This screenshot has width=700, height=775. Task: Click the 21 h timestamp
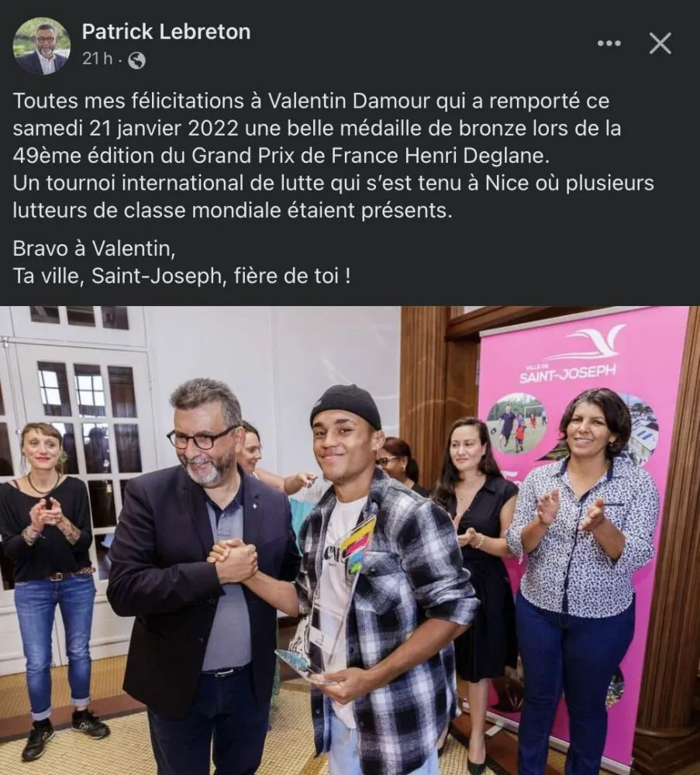point(98,60)
